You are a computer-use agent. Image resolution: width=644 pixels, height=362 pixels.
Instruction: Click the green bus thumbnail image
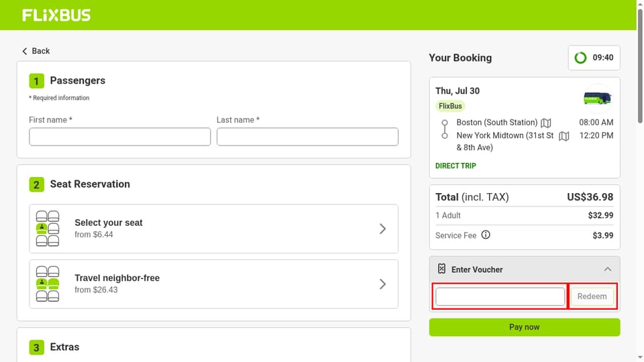coord(598,99)
